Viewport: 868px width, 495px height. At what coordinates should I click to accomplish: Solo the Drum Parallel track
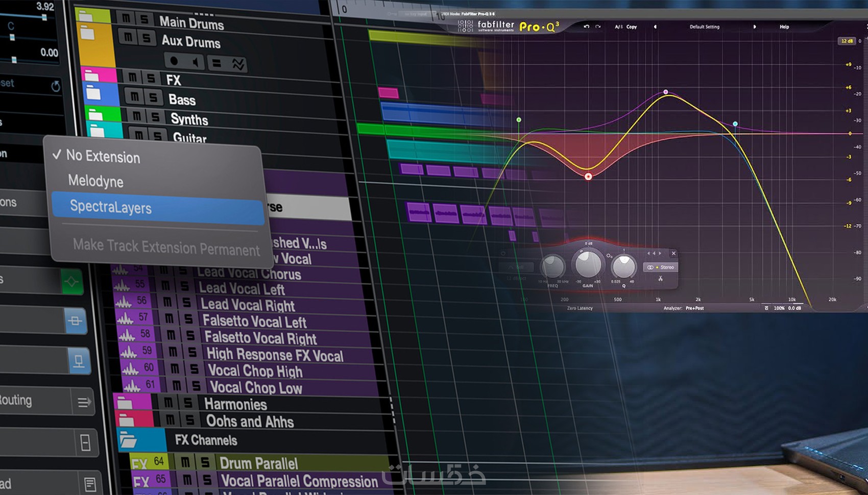pos(205,462)
